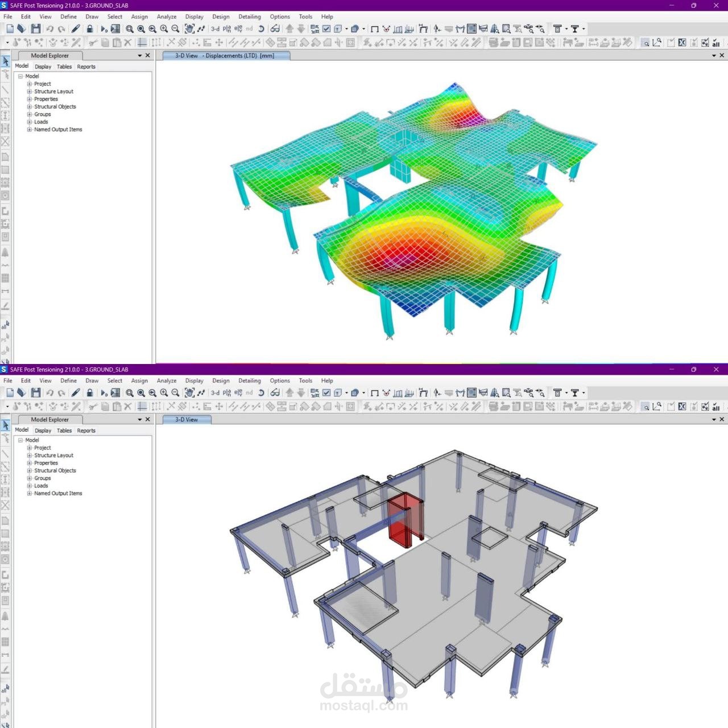
Task: Expand Groups node in bottom window tree
Action: (x=30, y=478)
